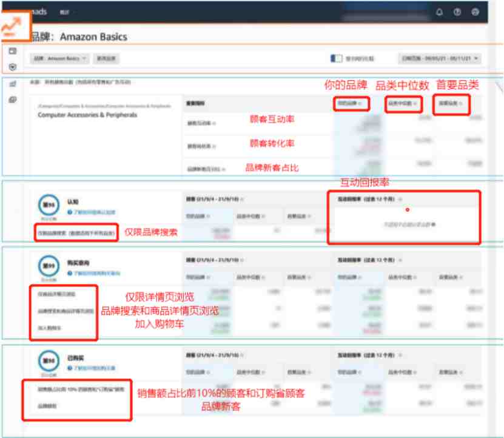Toggle the switch left of date range
The width and height of the screenshot is (504, 438).
click(x=336, y=58)
